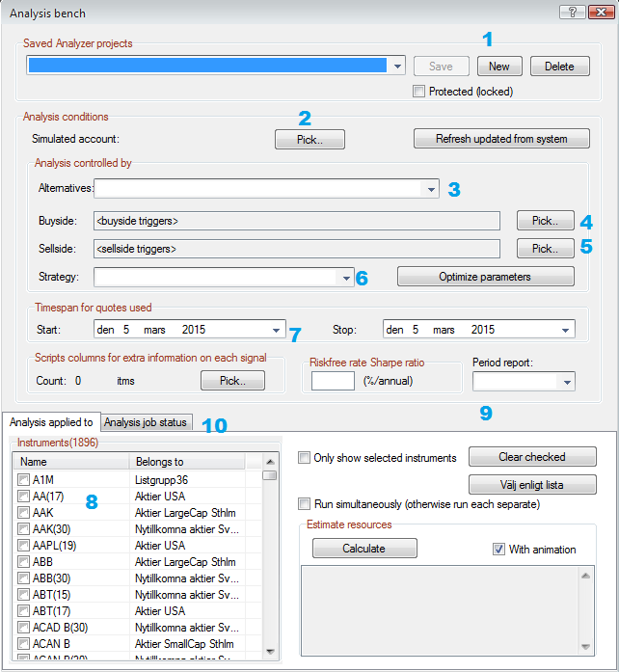The width and height of the screenshot is (619, 672).
Task: Click the Riskfree rate input box
Action: pyautogui.click(x=333, y=381)
